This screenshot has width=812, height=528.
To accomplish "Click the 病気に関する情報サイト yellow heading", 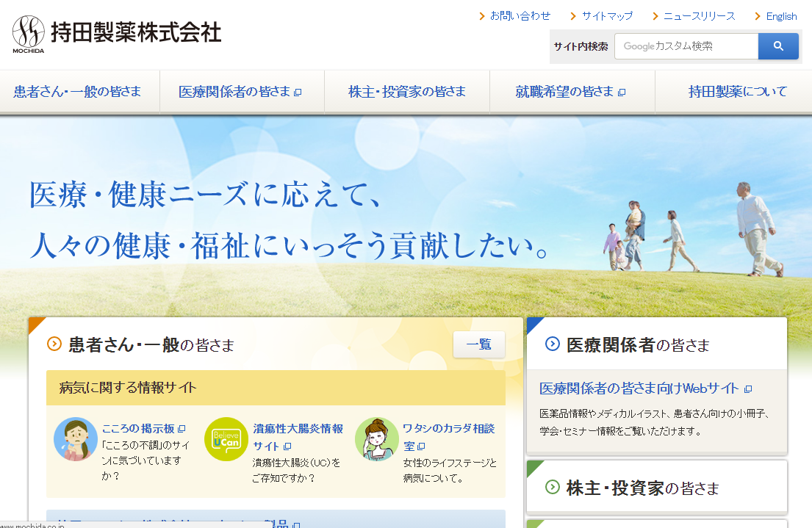I will [276, 387].
